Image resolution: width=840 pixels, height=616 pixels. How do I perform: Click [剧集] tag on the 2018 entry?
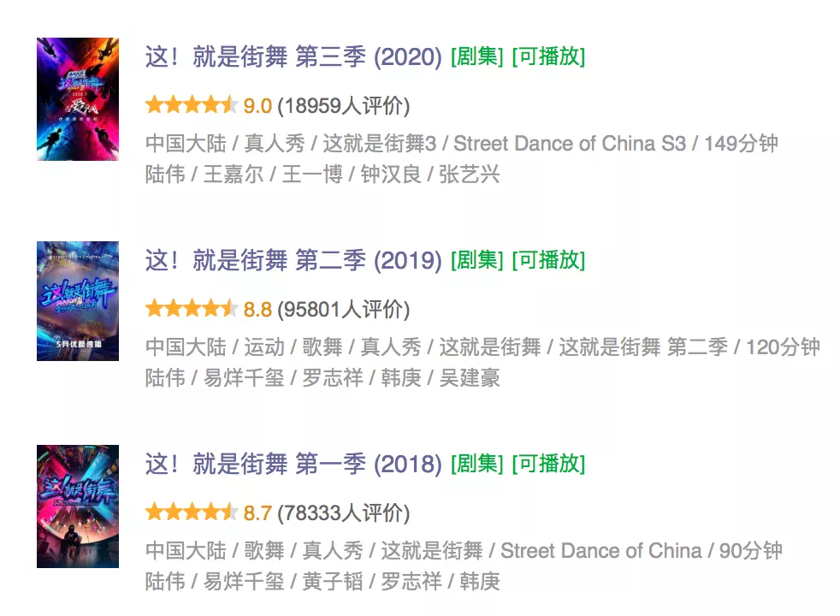476,464
